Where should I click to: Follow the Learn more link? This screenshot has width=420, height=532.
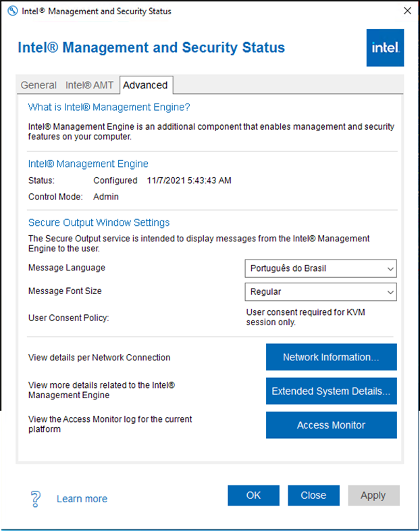click(82, 499)
